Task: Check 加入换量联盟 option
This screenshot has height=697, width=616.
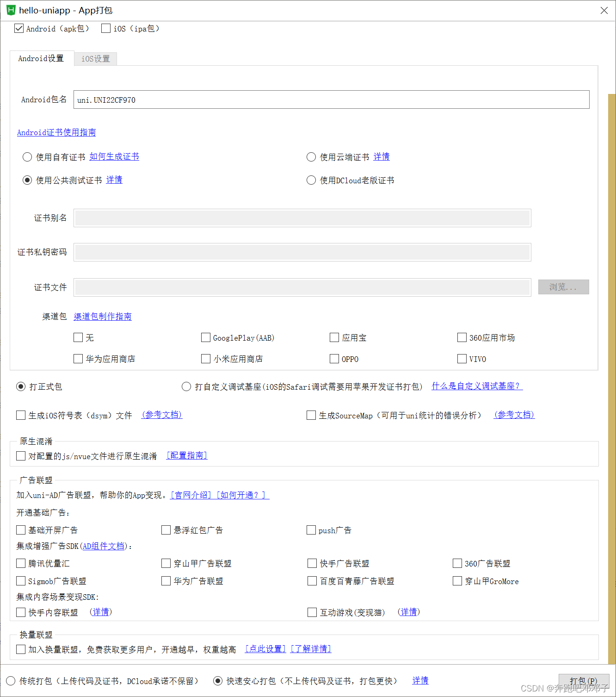Action: 20,649
